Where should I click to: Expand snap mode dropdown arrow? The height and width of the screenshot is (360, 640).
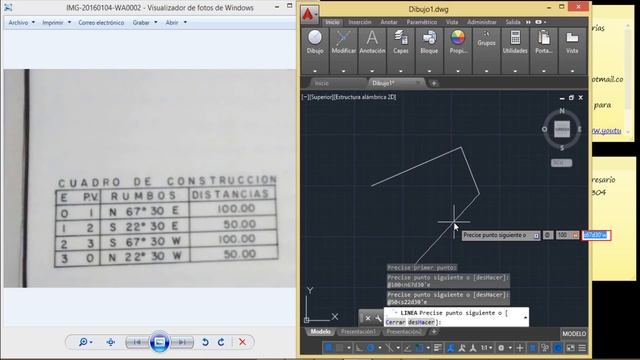[349, 348]
